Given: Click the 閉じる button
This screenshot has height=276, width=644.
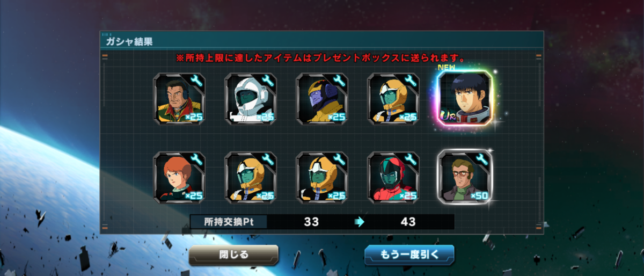Looking at the screenshot, I should (x=233, y=255).
